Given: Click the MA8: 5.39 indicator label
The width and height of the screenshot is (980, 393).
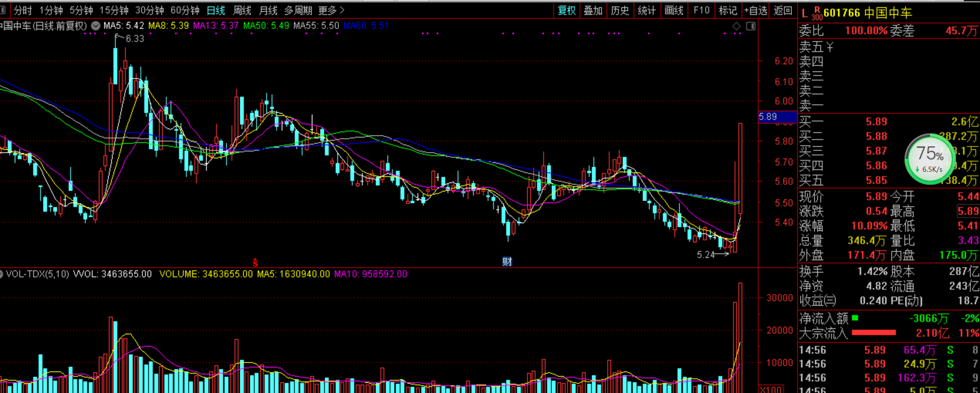Looking at the screenshot, I should (168, 26).
